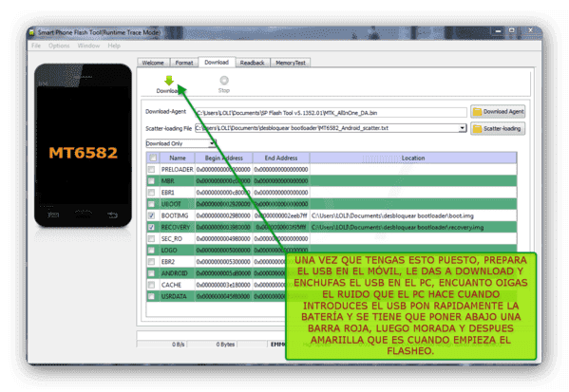Check the CACHE partition checkbox

(152, 285)
